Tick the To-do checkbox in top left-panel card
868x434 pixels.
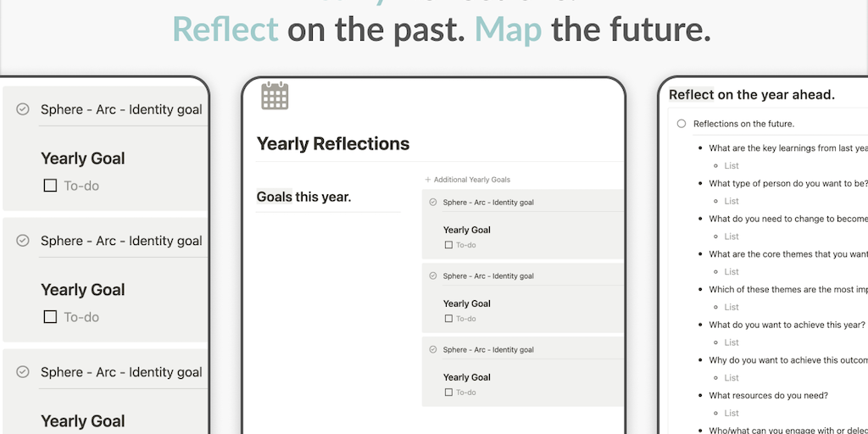click(50, 186)
